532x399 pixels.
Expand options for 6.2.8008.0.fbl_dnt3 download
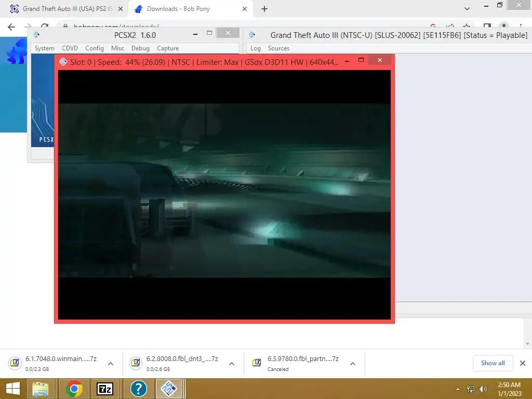tap(232, 364)
